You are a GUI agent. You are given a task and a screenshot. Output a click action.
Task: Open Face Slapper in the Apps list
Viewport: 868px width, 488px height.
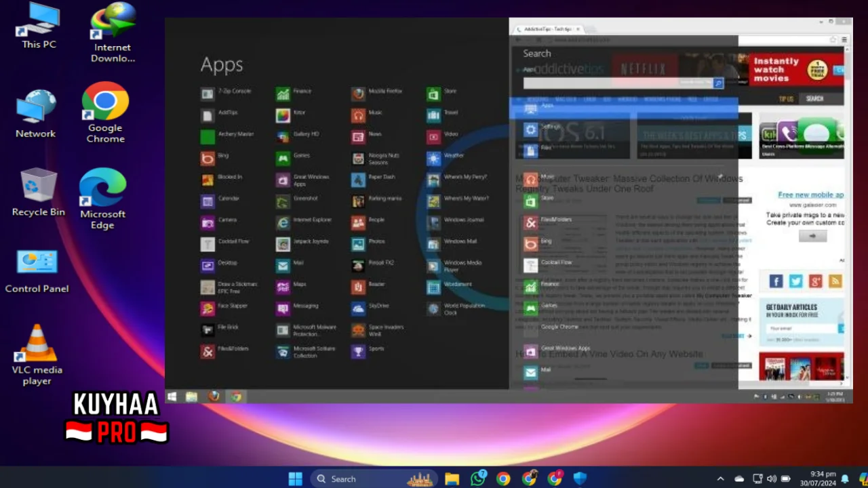224,307
